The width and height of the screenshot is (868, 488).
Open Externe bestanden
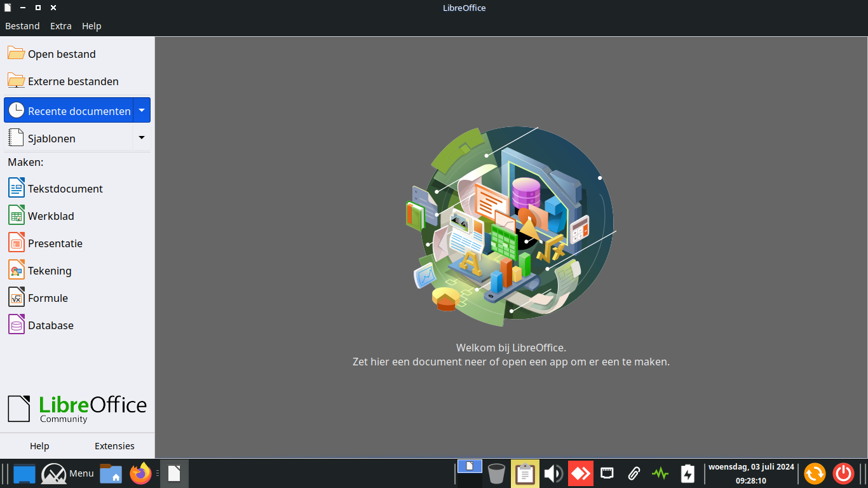(x=73, y=81)
